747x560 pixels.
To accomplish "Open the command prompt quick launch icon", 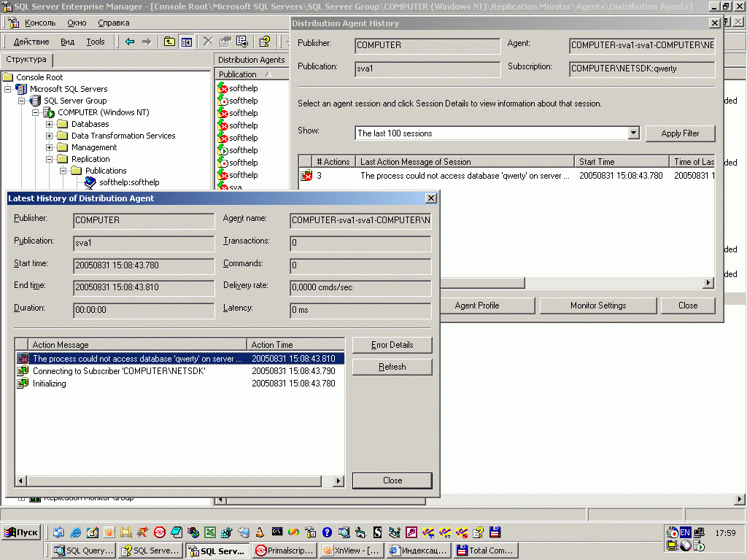I will click(276, 532).
